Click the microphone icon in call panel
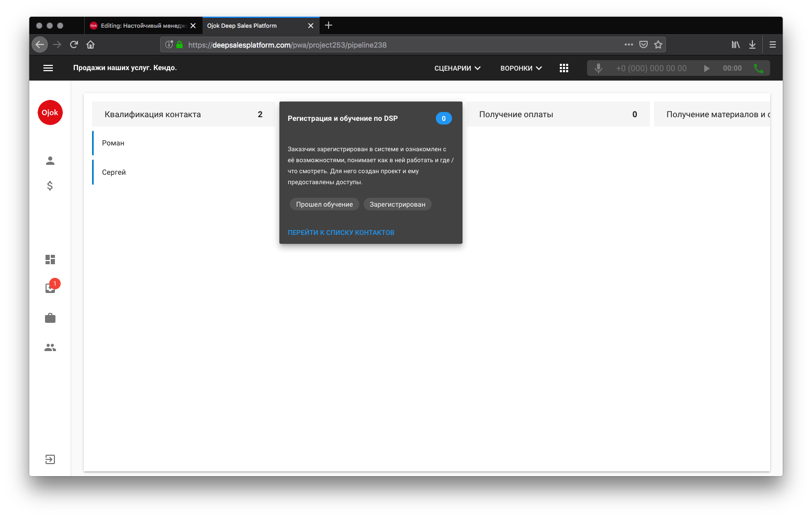This screenshot has height=518, width=812. point(598,68)
